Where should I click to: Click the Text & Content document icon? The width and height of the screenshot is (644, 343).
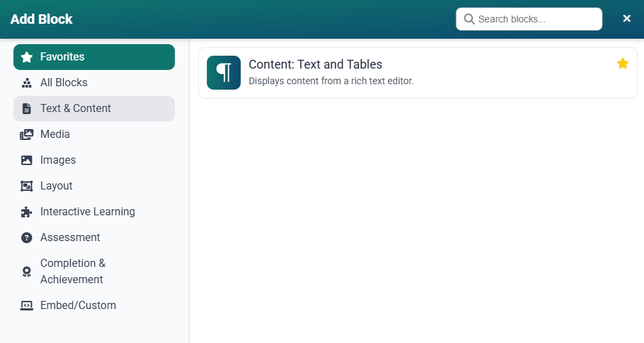26,109
